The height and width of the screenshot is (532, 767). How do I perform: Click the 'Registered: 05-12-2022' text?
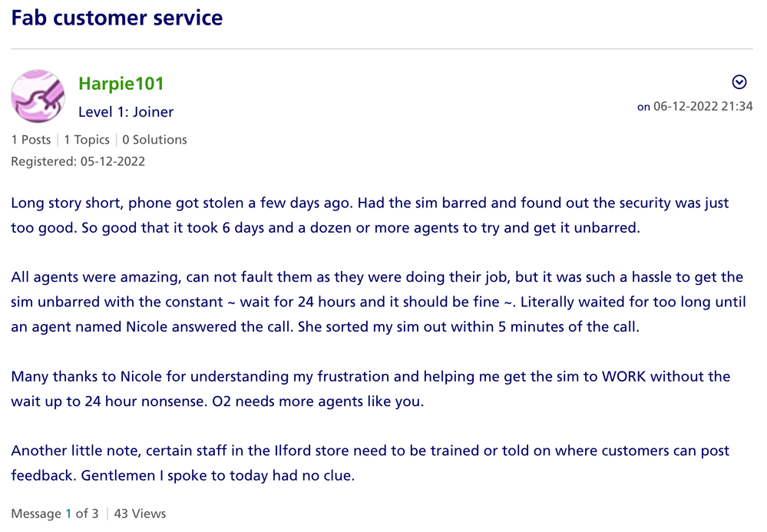point(78,161)
